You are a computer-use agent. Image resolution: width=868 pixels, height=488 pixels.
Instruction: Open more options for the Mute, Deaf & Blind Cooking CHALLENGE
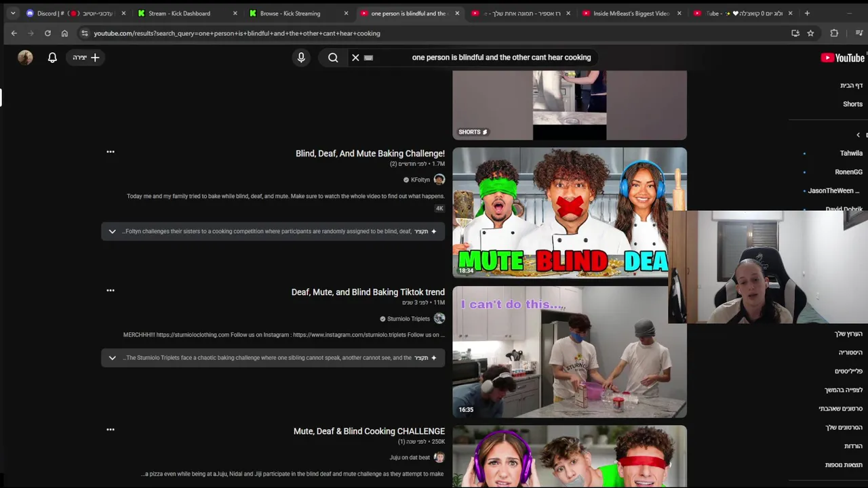click(111, 430)
